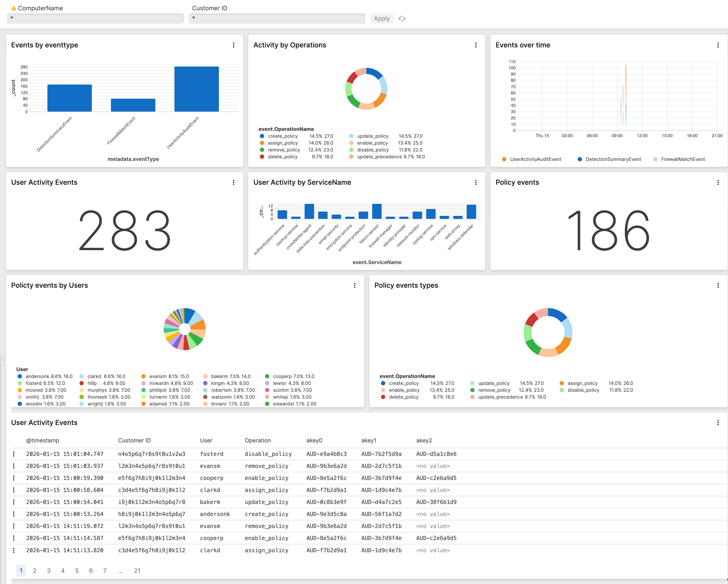Expand row actions for the fosterd table row

coord(14,454)
